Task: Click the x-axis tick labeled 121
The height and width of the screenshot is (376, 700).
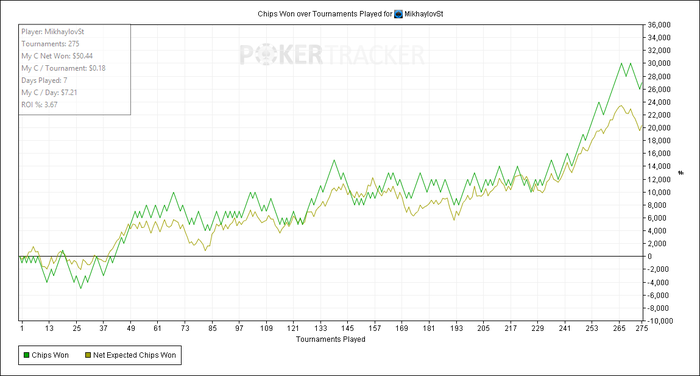Action: [293, 328]
